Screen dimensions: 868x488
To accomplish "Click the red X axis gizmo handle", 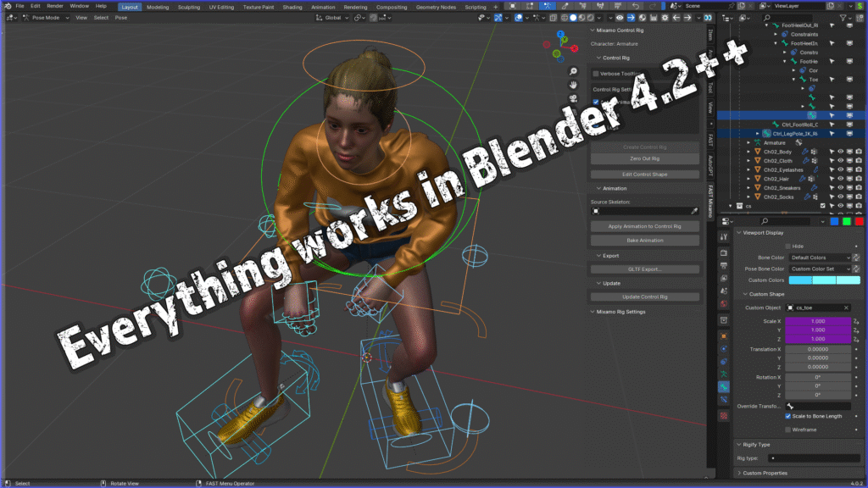I will pos(575,48).
